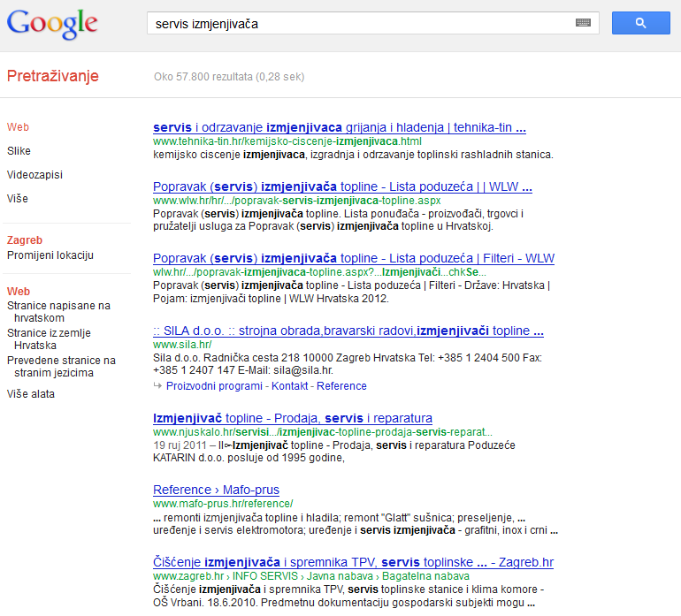Expand Više alata options
Image resolution: width=681 pixels, height=616 pixels.
point(31,394)
